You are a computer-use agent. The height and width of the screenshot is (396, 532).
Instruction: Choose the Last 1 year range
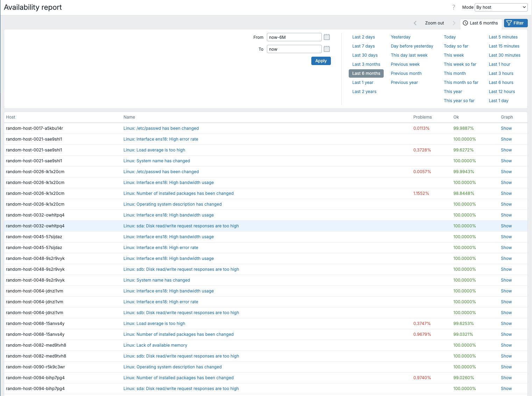[x=363, y=83]
